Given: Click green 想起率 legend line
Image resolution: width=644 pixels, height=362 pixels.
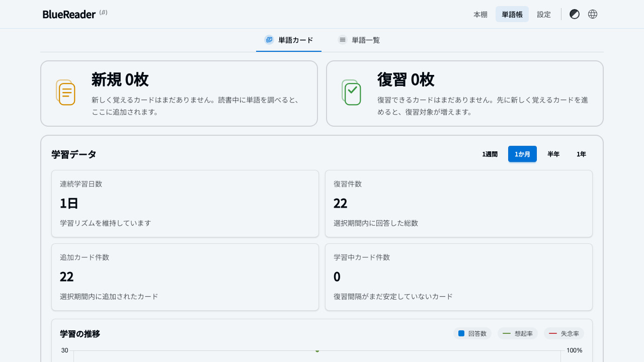Looking at the screenshot, I should tap(507, 333).
